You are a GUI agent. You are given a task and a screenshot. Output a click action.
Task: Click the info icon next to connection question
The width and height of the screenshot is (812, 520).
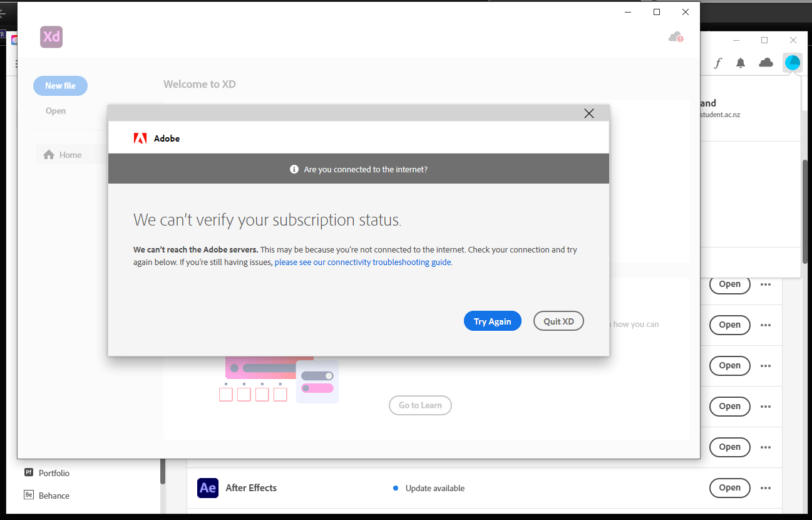click(x=294, y=169)
